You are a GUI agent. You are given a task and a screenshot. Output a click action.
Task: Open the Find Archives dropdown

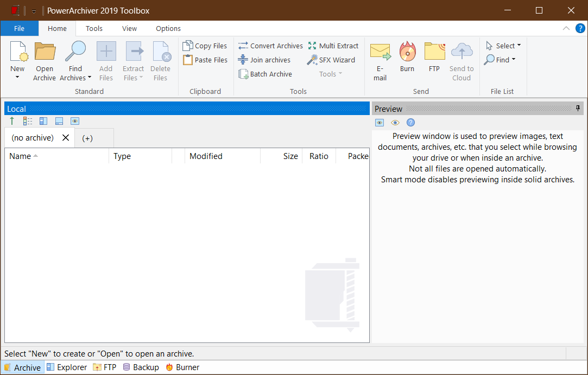click(x=90, y=78)
